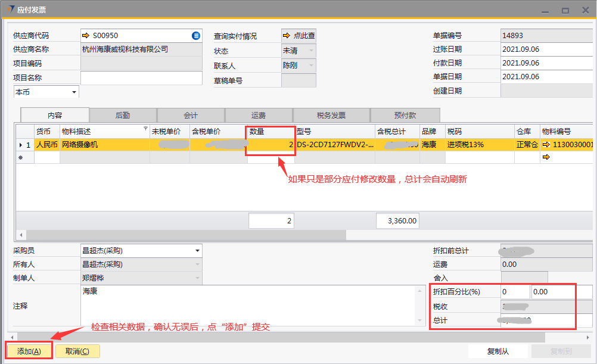Viewport: 597px width, 364px height.
Task: Click the 折扣百分比 discount percent input field
Action: tap(514, 292)
